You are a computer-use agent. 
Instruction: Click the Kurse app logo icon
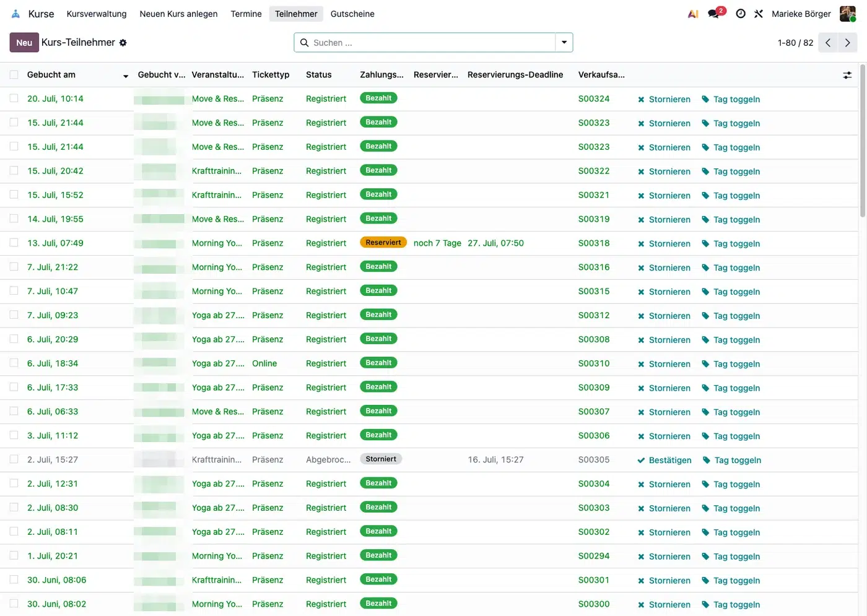tap(16, 14)
